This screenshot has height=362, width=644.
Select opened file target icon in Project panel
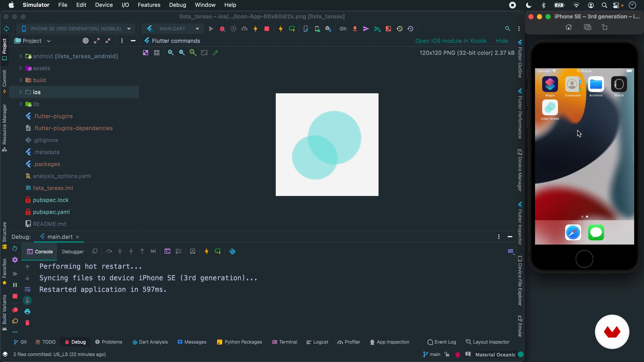[x=86, y=41]
